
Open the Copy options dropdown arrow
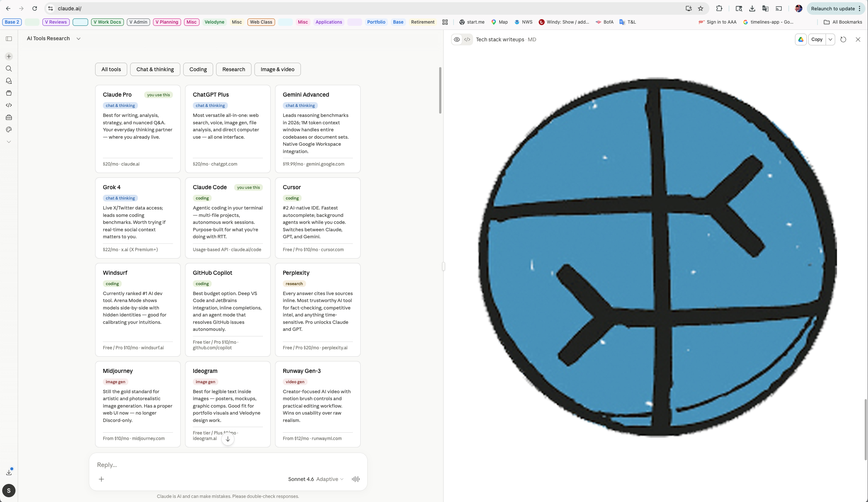830,39
